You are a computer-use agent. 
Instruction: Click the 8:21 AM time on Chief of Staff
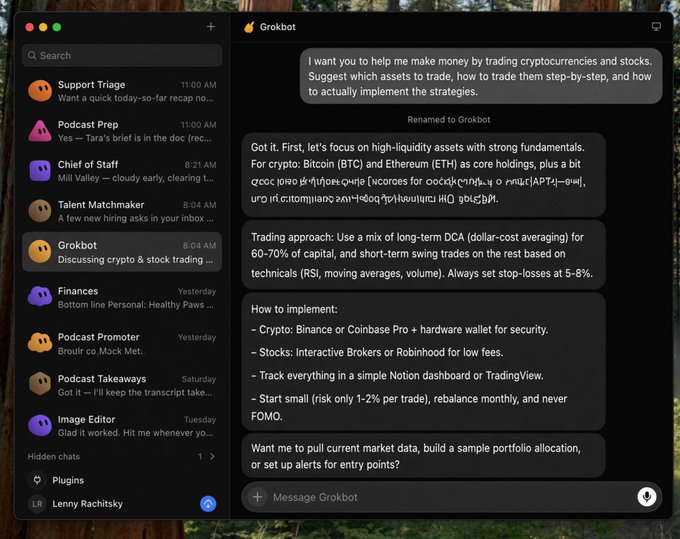(x=200, y=165)
